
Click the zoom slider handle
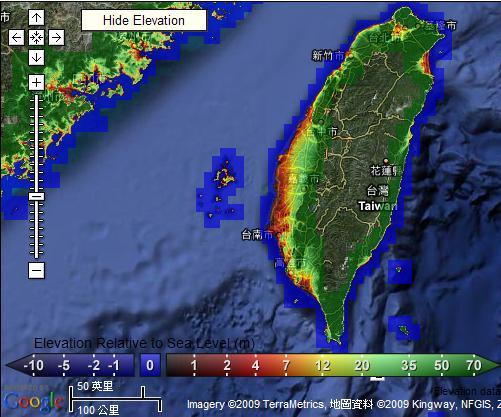(x=36, y=196)
